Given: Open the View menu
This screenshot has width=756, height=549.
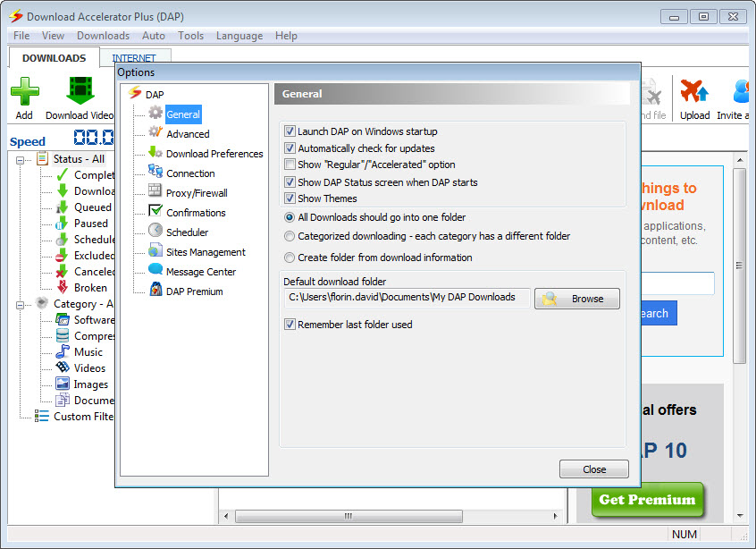Looking at the screenshot, I should (53, 36).
